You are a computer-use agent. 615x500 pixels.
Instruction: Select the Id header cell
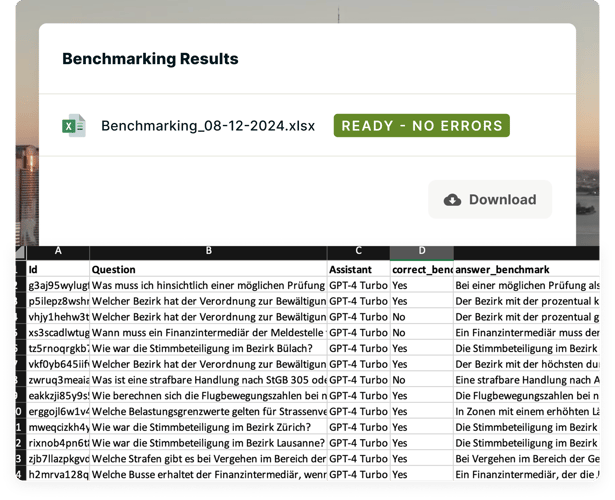[57, 269]
